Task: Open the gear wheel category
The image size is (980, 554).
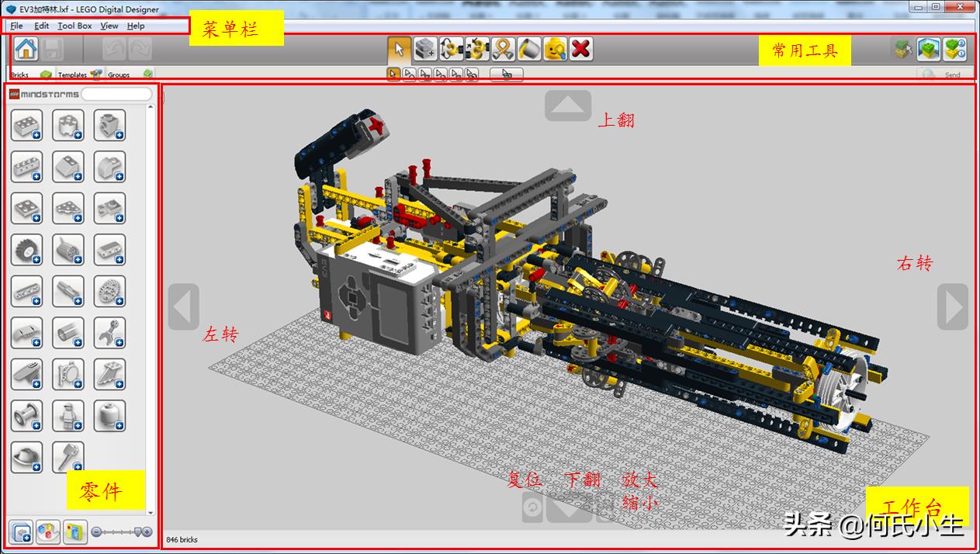Action: pos(109,291)
